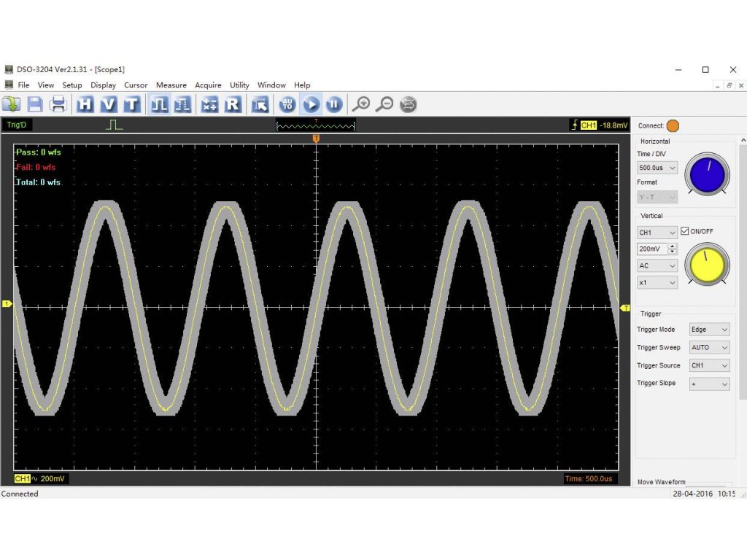
Task: Expand the Time / DIV dropdown
Action: coord(657,168)
